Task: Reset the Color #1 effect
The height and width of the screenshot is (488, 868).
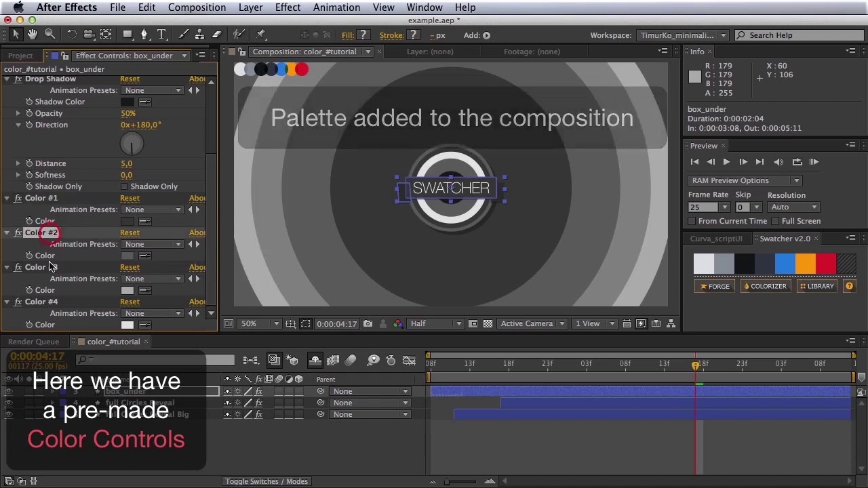Action: tap(130, 198)
